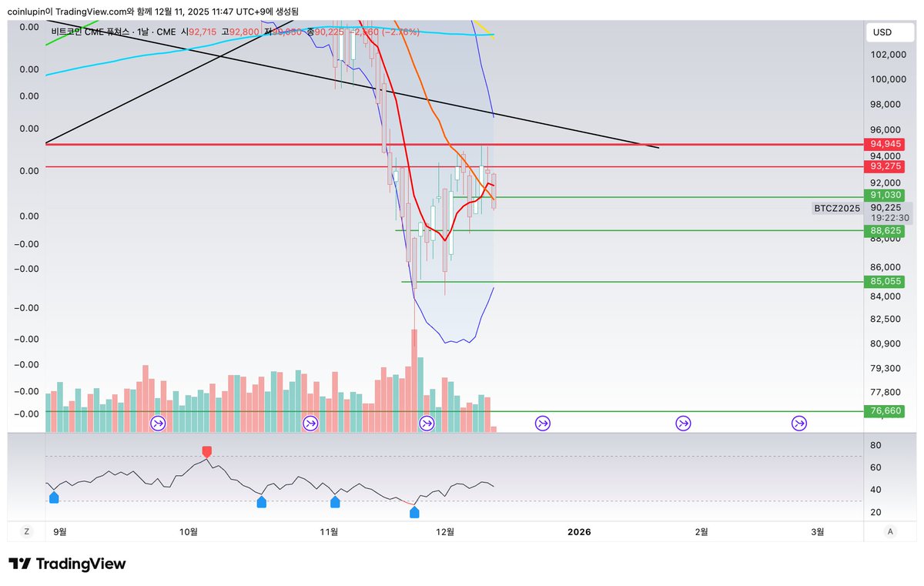Select the green 91,030 price label
Screen dimensions: 924x586
click(886, 196)
